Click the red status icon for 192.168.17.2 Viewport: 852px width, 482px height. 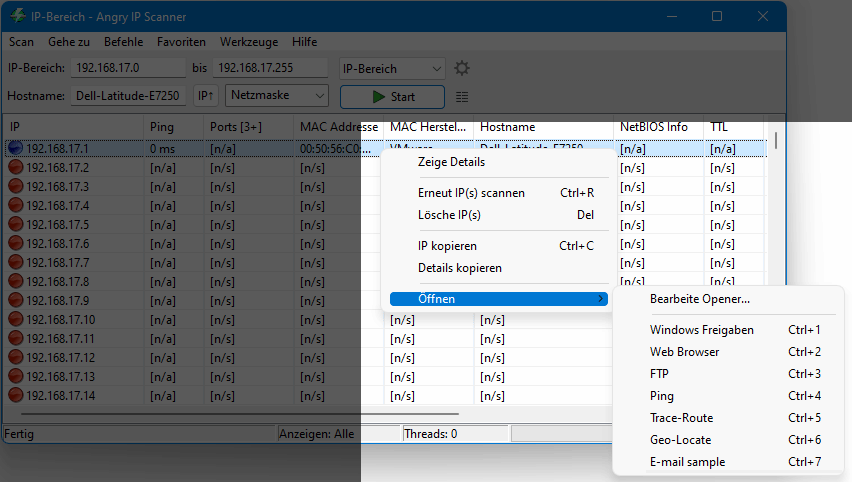tap(16, 167)
